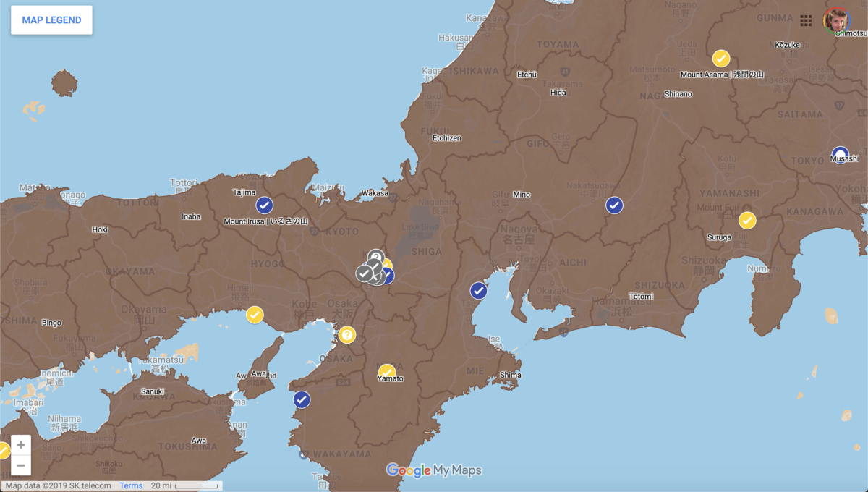This screenshot has height=492, width=868.
Task: Select the yellow checkmark pin at Mount Asama
Action: pyautogui.click(x=721, y=58)
